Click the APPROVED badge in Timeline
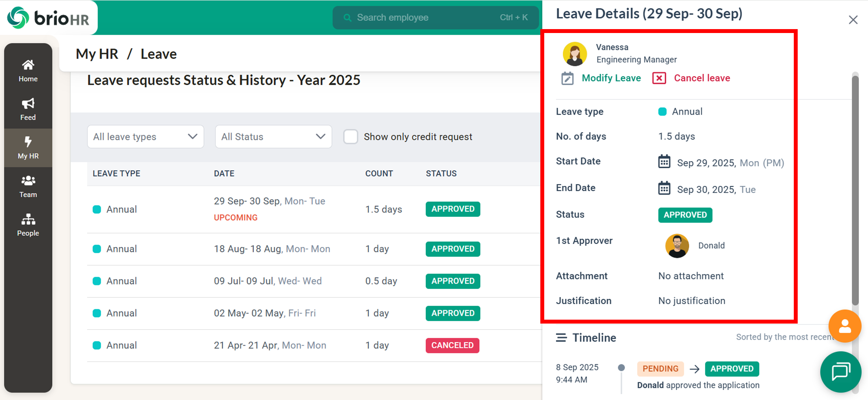The image size is (868, 400). pyautogui.click(x=732, y=369)
